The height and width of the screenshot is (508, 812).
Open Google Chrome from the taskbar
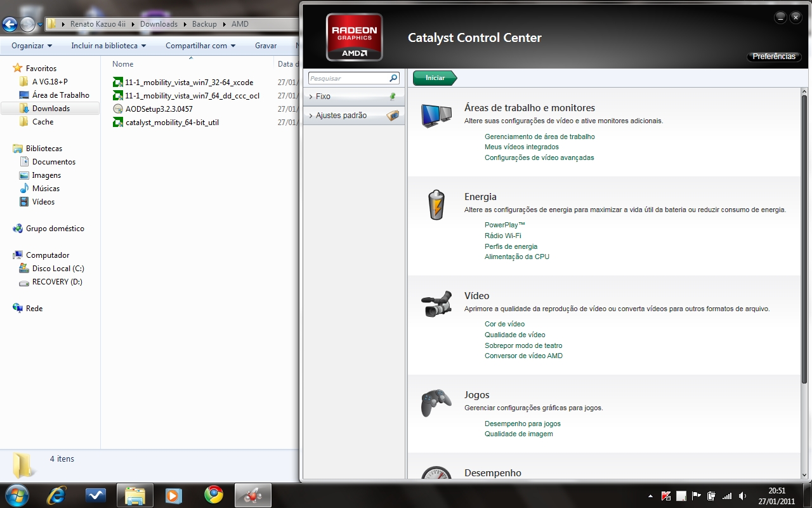coord(214,495)
